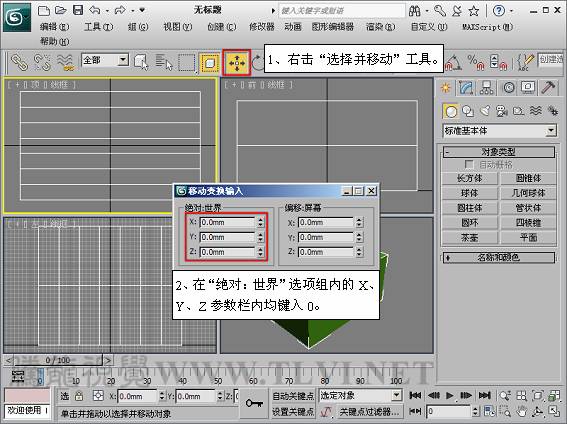Play the animation
The width and height of the screenshot is (567, 424).
pyautogui.click(x=449, y=395)
